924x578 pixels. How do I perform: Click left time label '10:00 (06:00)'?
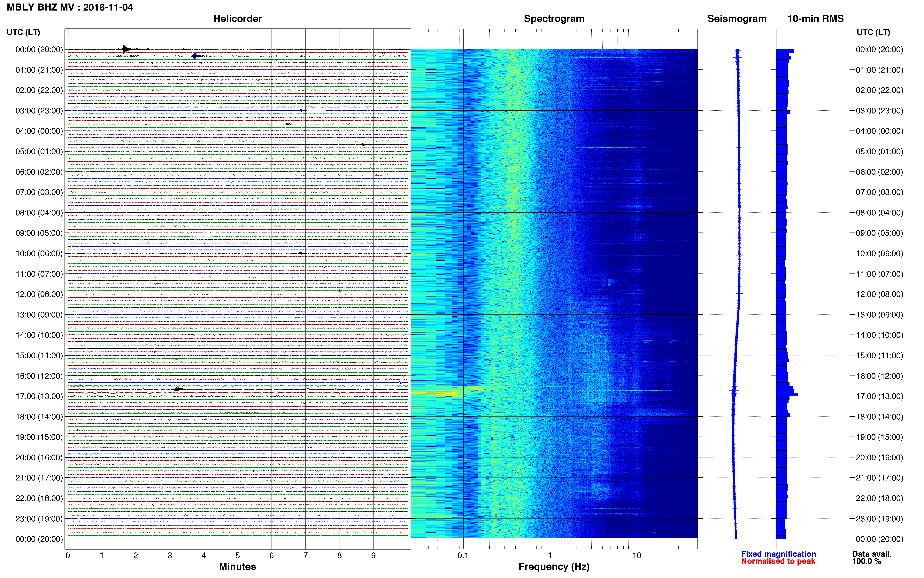[39, 253]
